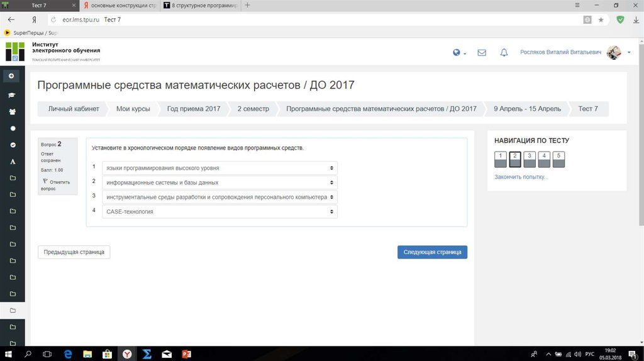Open the notifications bell
644x361 pixels.
504,53
